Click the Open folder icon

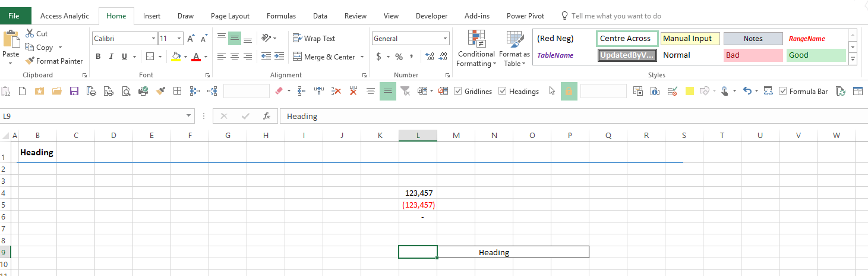57,91
